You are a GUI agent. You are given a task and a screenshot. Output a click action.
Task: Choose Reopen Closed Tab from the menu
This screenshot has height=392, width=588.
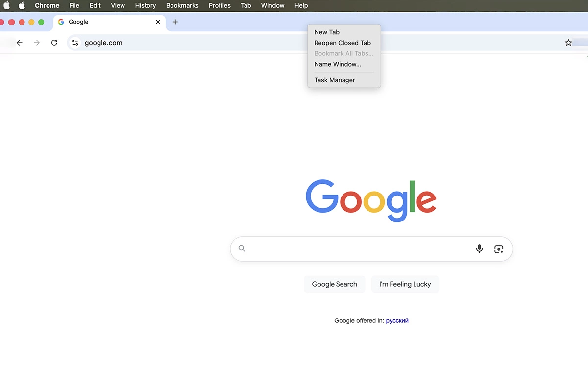tap(342, 43)
